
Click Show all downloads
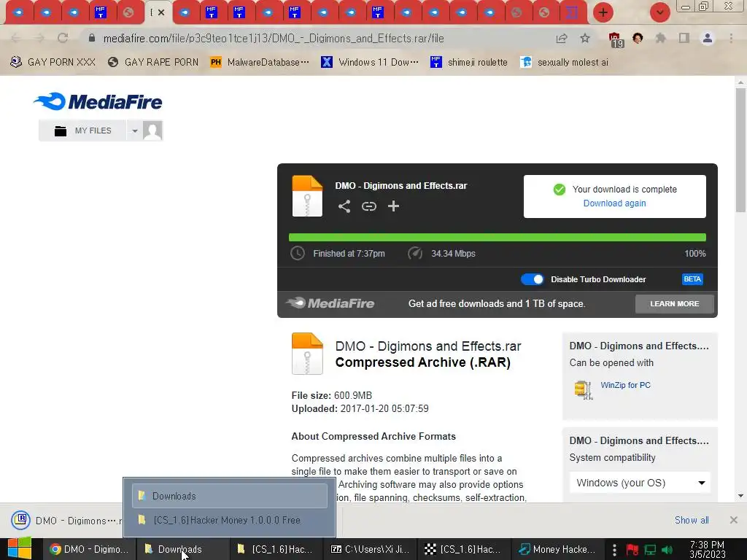click(692, 520)
